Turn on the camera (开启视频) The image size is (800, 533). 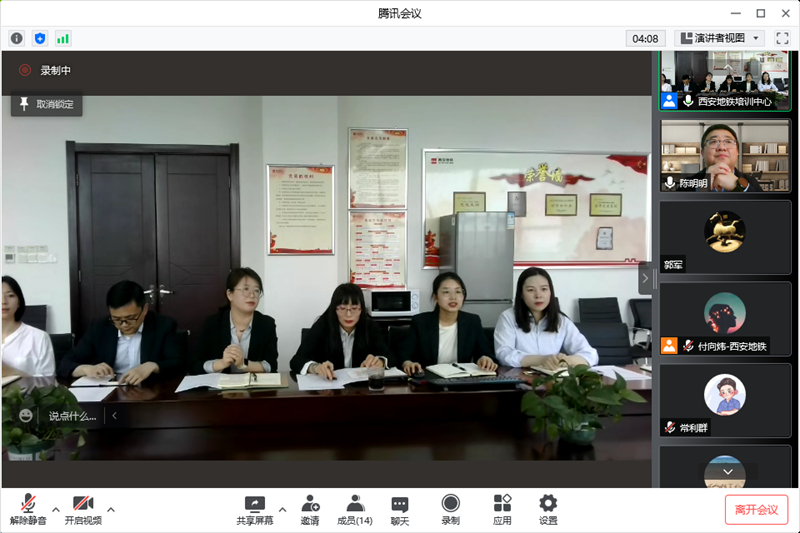[x=83, y=510]
